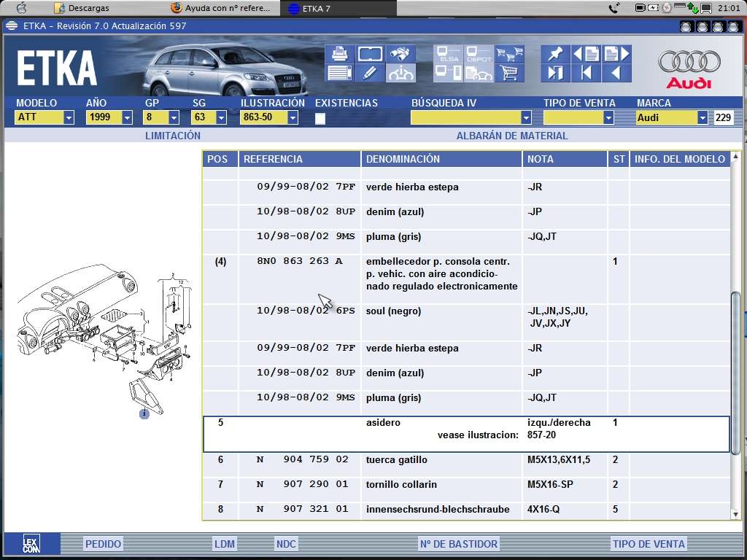Open ALBARÁN DE MATERIAL
Viewport: 747px width, 560px height.
click(512, 136)
